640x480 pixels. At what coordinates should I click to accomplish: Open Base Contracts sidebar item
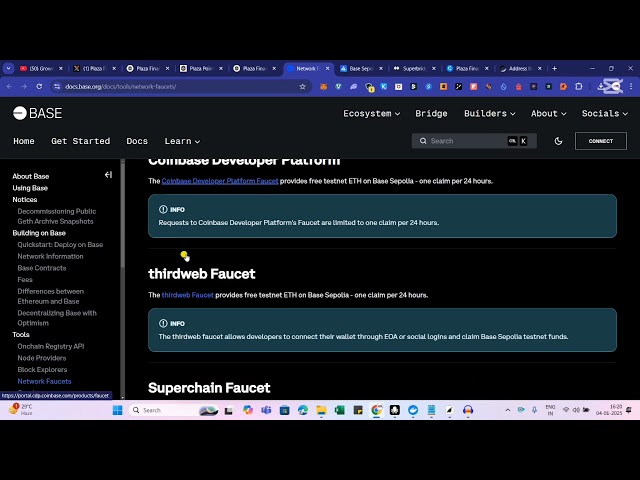[x=42, y=268]
